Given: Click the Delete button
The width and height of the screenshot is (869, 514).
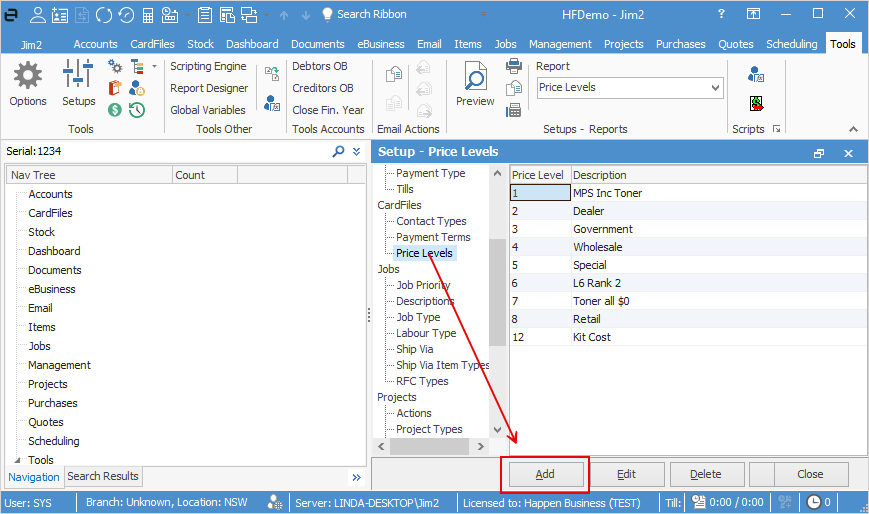Looking at the screenshot, I should point(706,474).
